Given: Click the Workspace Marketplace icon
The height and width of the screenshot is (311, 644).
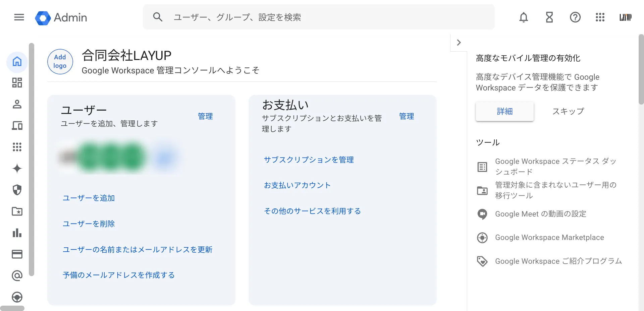Looking at the screenshot, I should 482,238.
